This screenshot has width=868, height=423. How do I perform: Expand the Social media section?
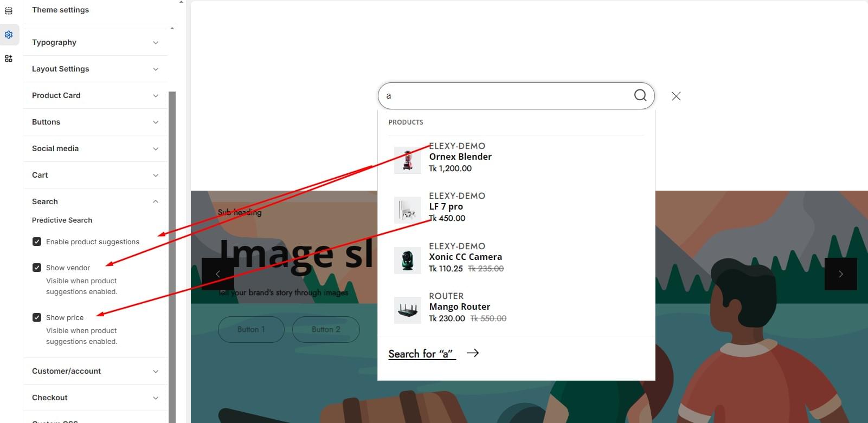coord(95,148)
